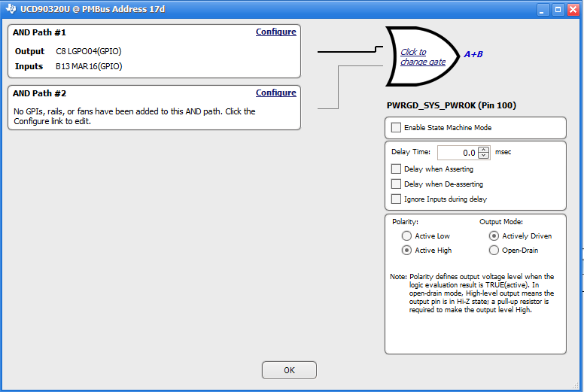The height and width of the screenshot is (392, 584).
Task: Select Active Low polarity
Action: (406, 236)
